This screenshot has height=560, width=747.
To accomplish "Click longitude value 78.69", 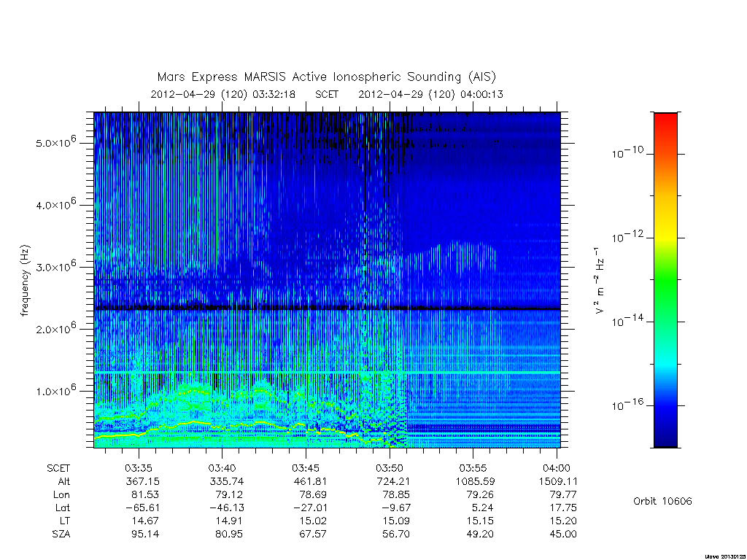I will [x=312, y=495].
